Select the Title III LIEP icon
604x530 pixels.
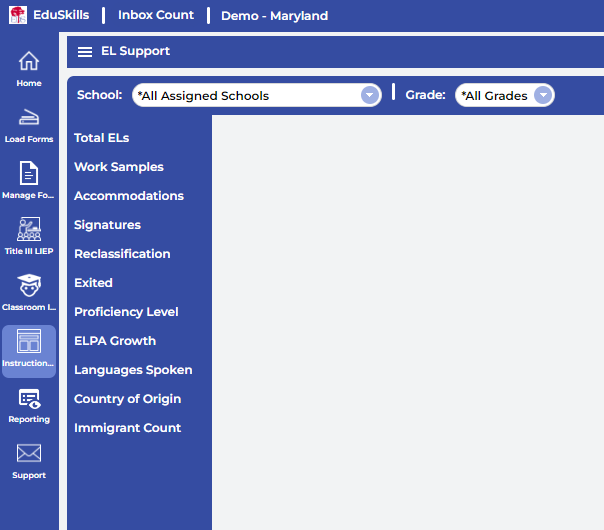29,229
